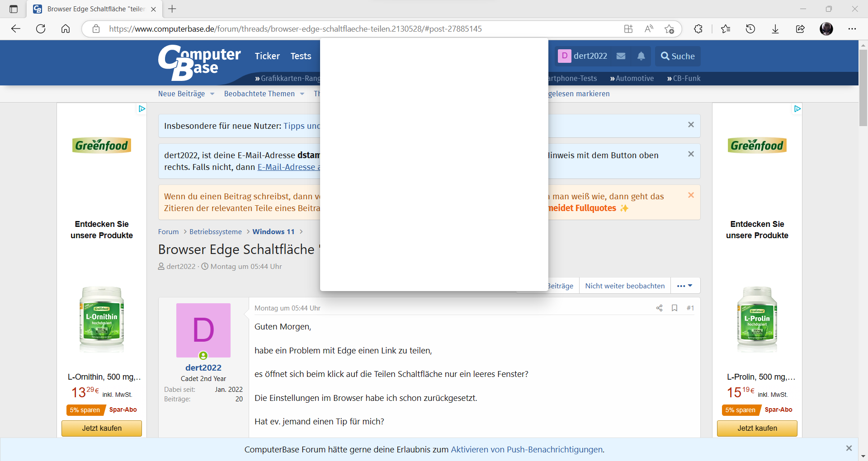Open CB-Funk link in subnavigation

click(x=684, y=78)
